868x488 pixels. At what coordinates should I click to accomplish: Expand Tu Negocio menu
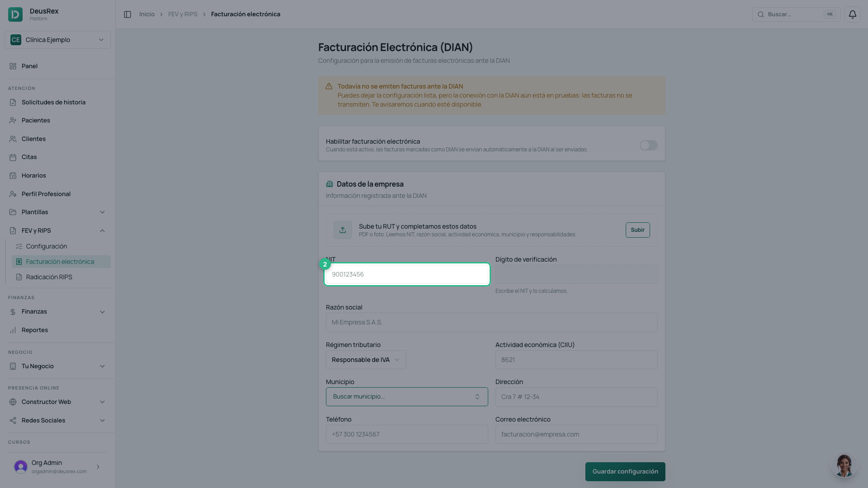57,366
